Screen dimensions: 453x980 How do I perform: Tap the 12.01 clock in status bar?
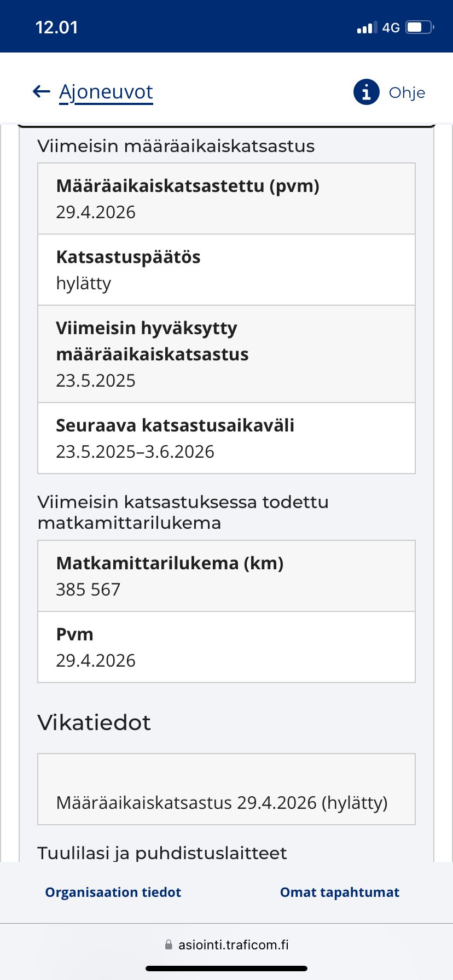[x=56, y=27]
